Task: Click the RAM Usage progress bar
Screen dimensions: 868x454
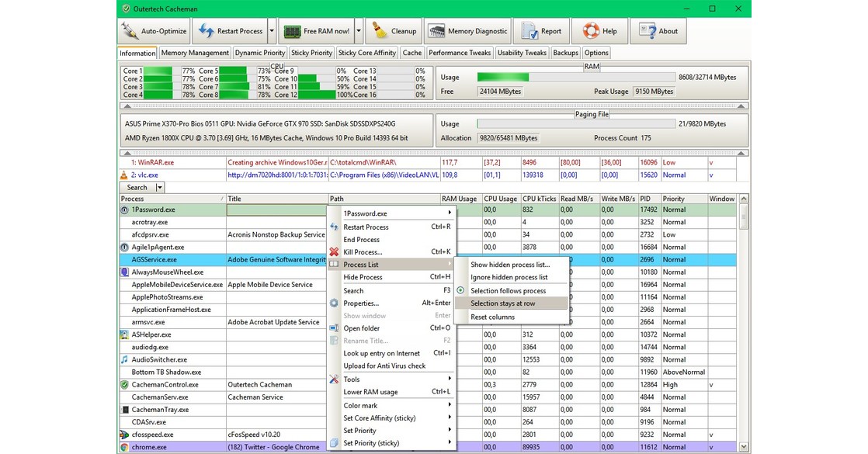Action: [575, 78]
